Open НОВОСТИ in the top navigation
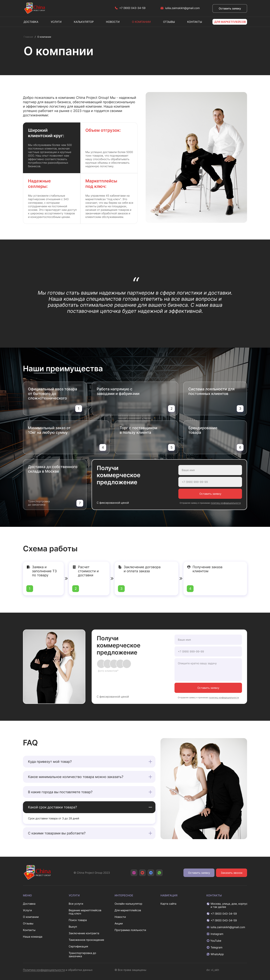Image resolution: width=270 pixels, height=980 pixels. (113, 22)
